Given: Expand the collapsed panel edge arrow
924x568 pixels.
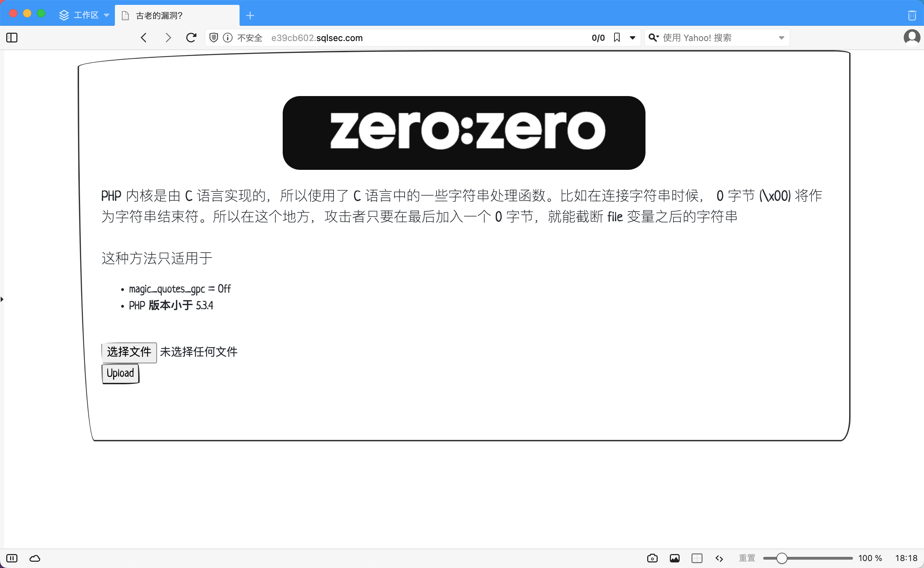Looking at the screenshot, I should pos(2,299).
